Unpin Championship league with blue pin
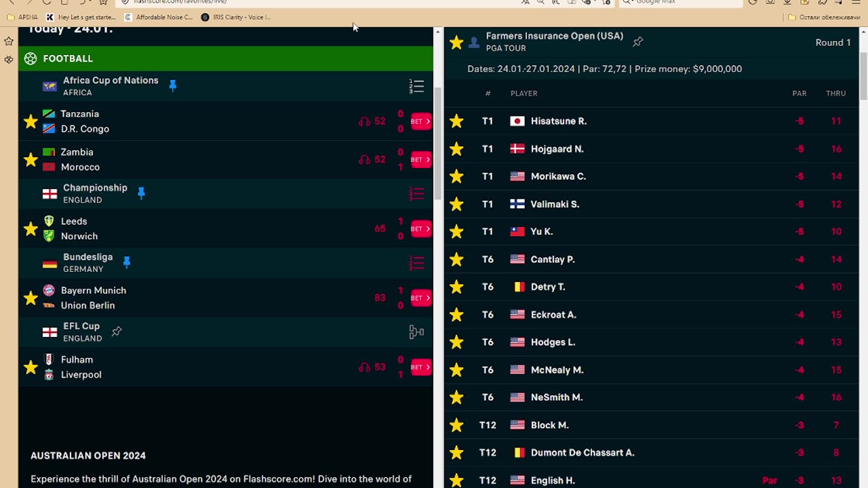Screen dimensions: 868x488 [141, 192]
